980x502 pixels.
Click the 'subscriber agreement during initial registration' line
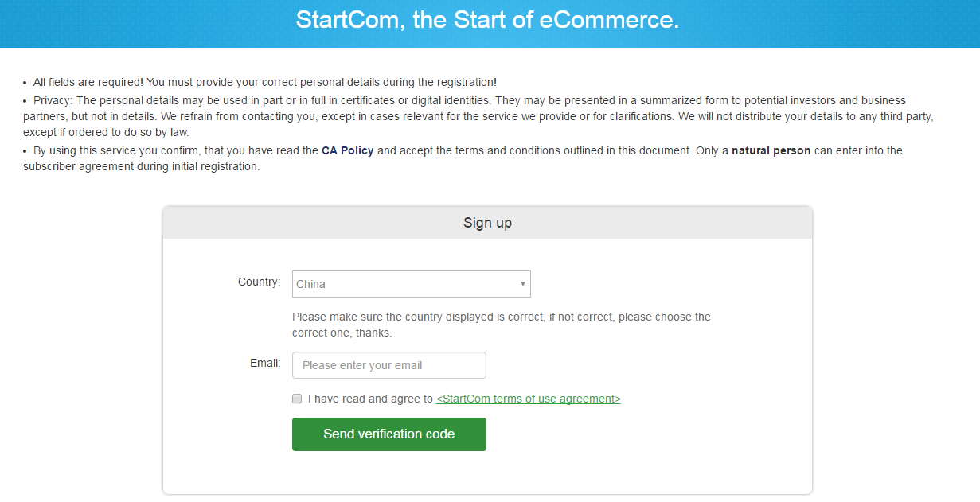pyautogui.click(x=141, y=167)
